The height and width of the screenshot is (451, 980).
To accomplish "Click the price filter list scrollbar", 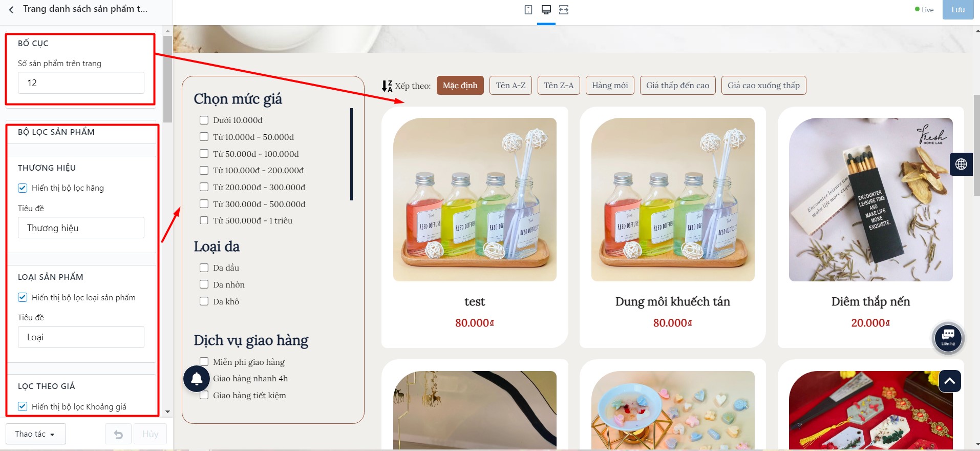I will pyautogui.click(x=351, y=154).
